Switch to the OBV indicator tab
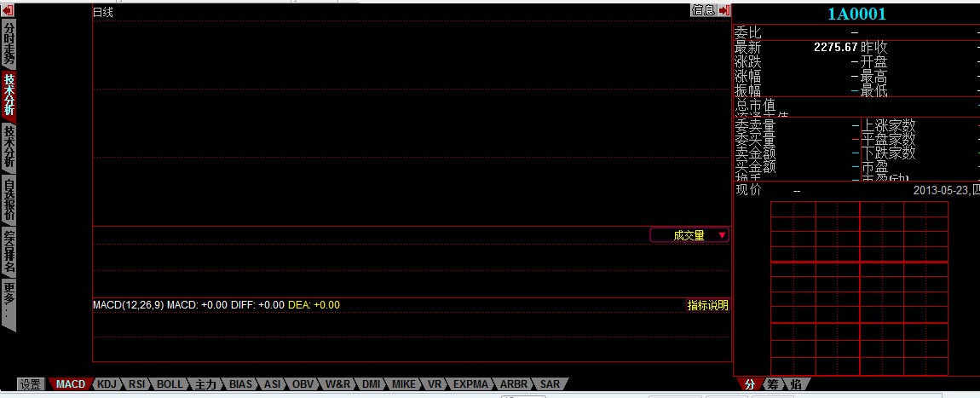The width and height of the screenshot is (980, 398). (303, 384)
